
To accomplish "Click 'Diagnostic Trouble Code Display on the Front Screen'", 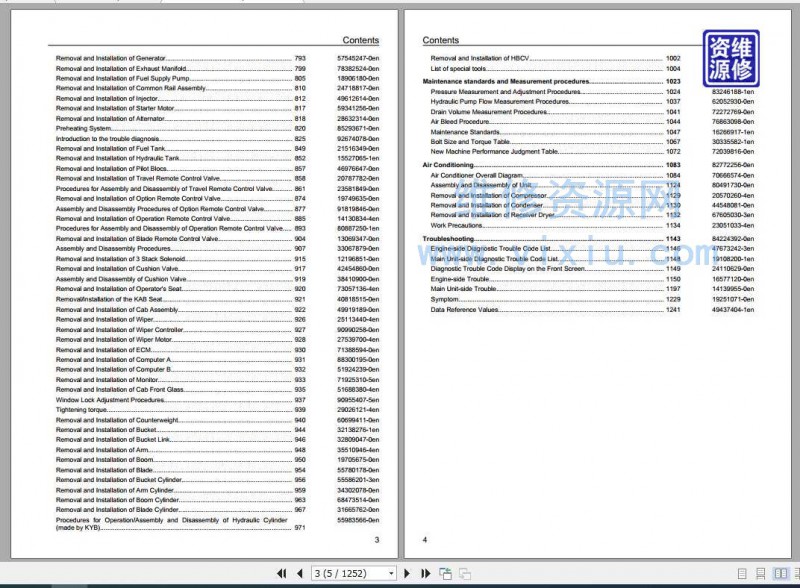I will 508,268.
